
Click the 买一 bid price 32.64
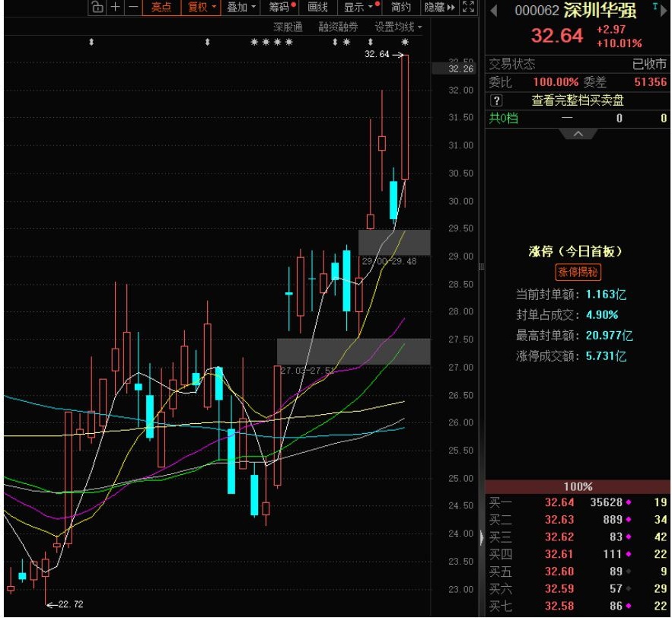559,502
